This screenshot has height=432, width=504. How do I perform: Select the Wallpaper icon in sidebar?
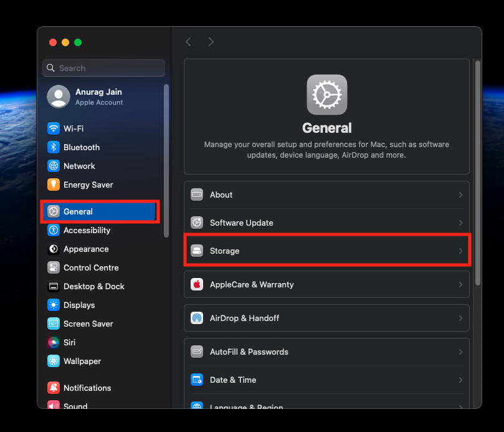tap(54, 361)
